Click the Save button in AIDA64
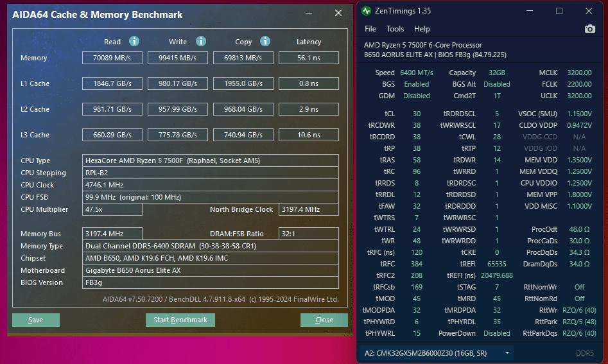The height and width of the screenshot is (364, 608). coord(36,320)
